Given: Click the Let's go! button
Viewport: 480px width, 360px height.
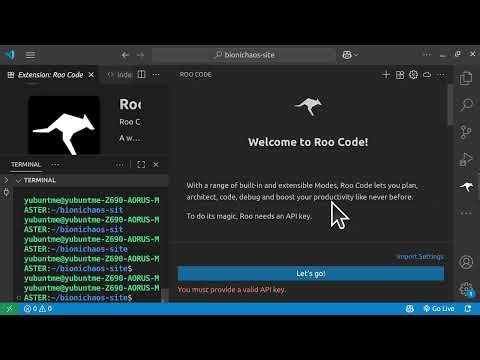Looking at the screenshot, I should tap(311, 274).
